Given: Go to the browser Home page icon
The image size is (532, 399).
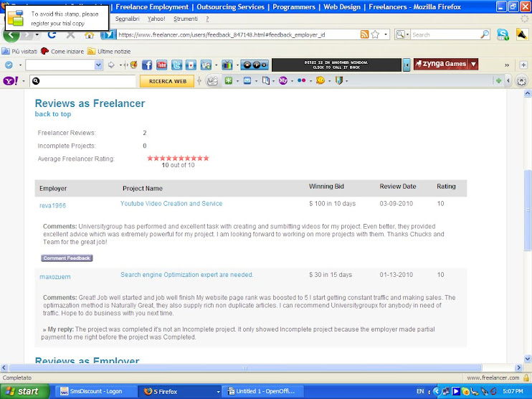Looking at the screenshot, I should click(x=89, y=34).
